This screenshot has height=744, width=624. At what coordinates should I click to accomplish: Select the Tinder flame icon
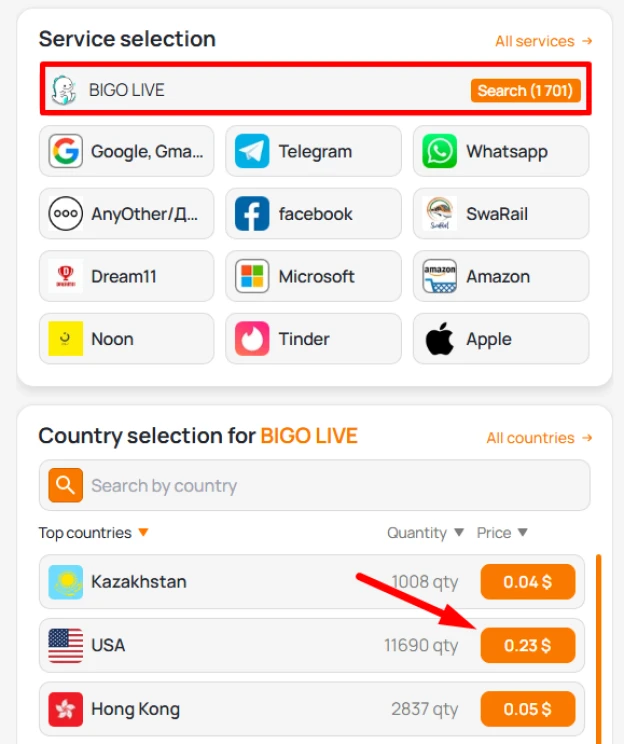pyautogui.click(x=252, y=339)
